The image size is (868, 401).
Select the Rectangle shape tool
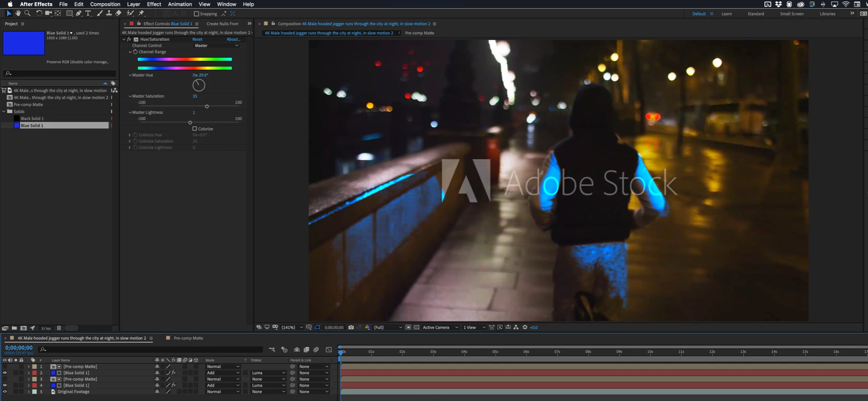tap(69, 14)
